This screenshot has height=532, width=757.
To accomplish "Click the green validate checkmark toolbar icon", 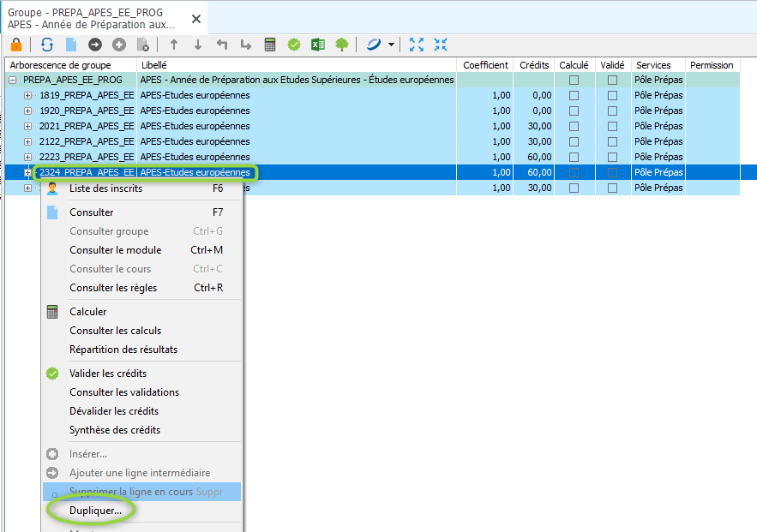I will coord(294,45).
